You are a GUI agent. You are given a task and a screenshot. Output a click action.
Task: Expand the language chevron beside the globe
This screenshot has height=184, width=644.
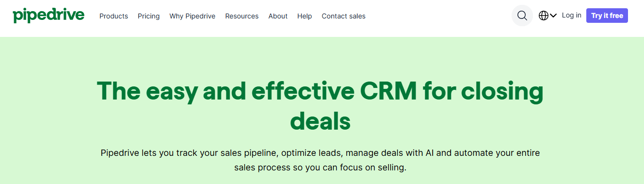[x=553, y=16]
